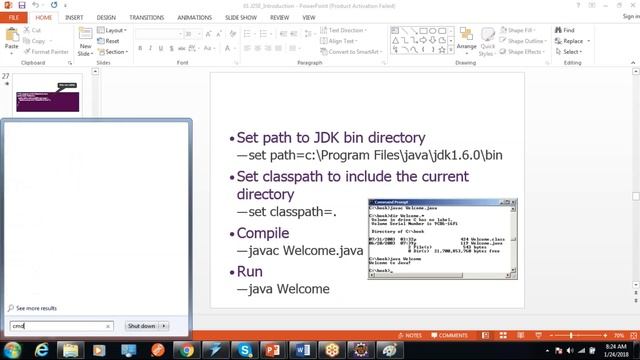The width and height of the screenshot is (640, 360).
Task: Switch to the DESIGN tab
Action: point(106,18)
